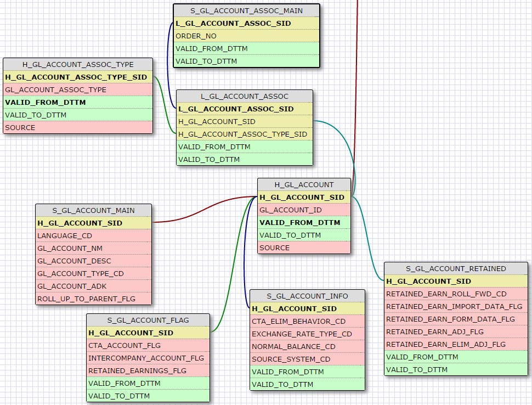Select the H_GL_ACCOUNT table header
This screenshot has width=532, height=405.
tap(304, 184)
